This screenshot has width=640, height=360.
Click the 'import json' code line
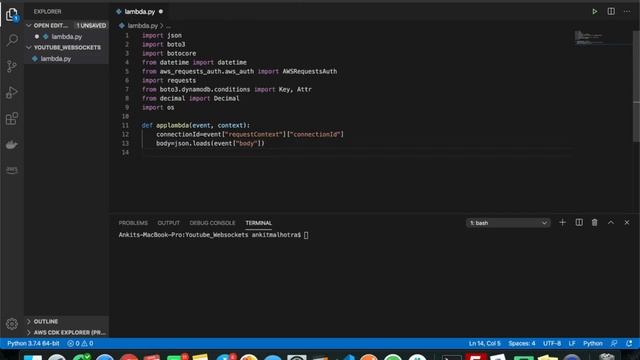162,36
